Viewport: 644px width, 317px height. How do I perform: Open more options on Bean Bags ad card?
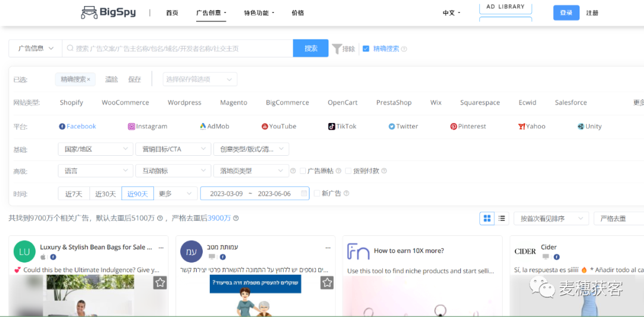(161, 248)
